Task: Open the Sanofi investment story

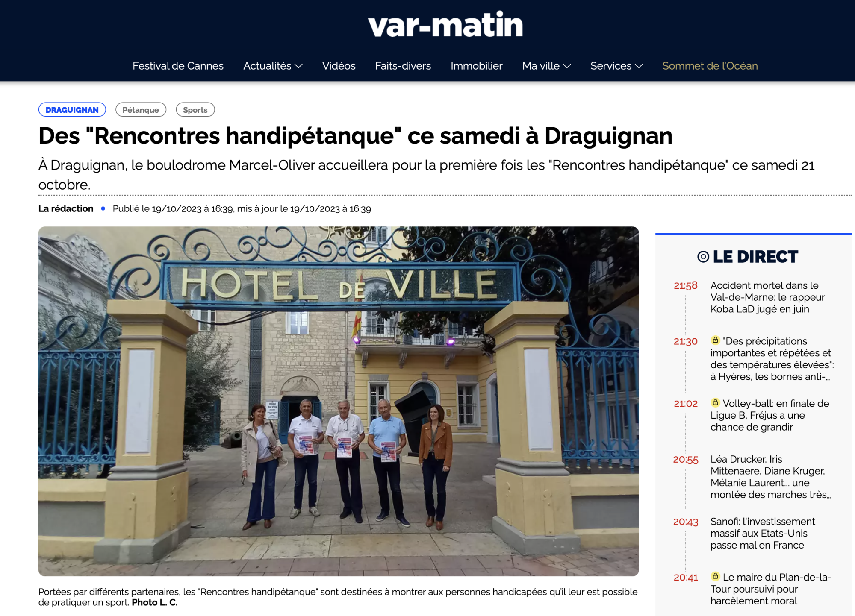Action: 762,533
